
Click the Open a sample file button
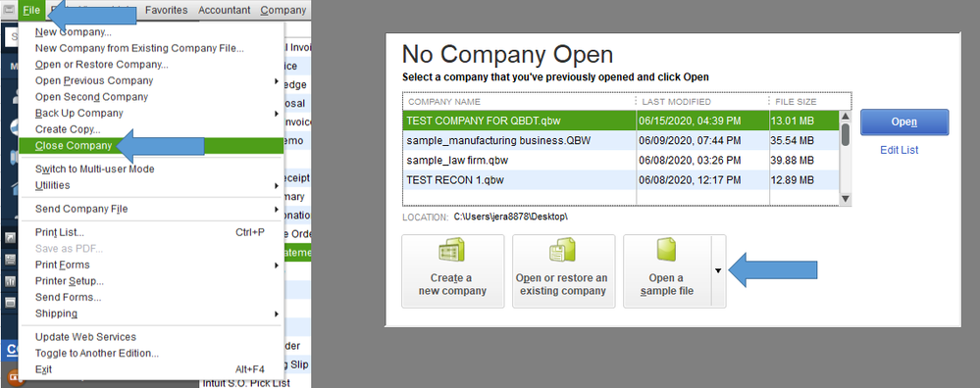(666, 271)
